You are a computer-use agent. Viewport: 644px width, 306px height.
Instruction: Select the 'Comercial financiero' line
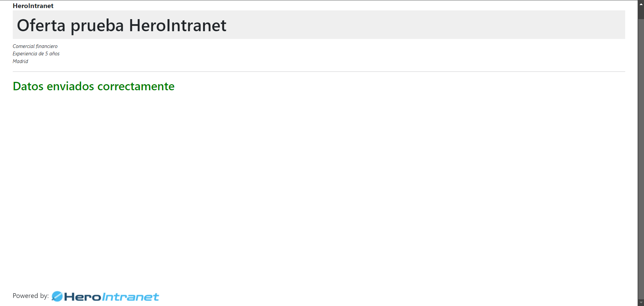click(x=35, y=46)
